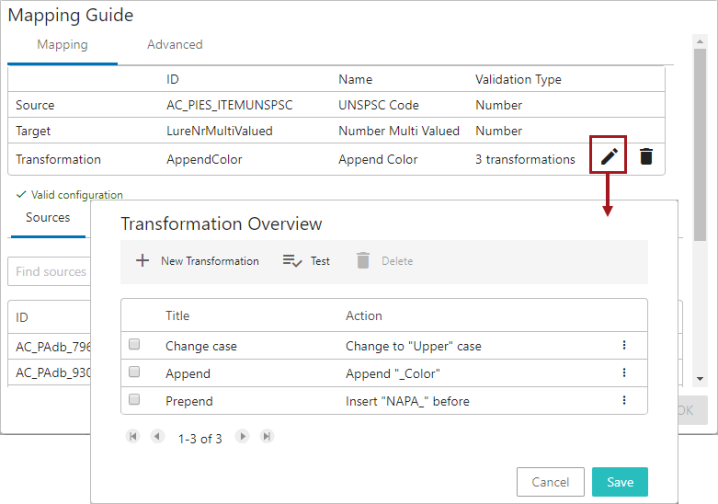Click the Delete button label
Viewport: 718px width, 504px height.
pyautogui.click(x=397, y=261)
